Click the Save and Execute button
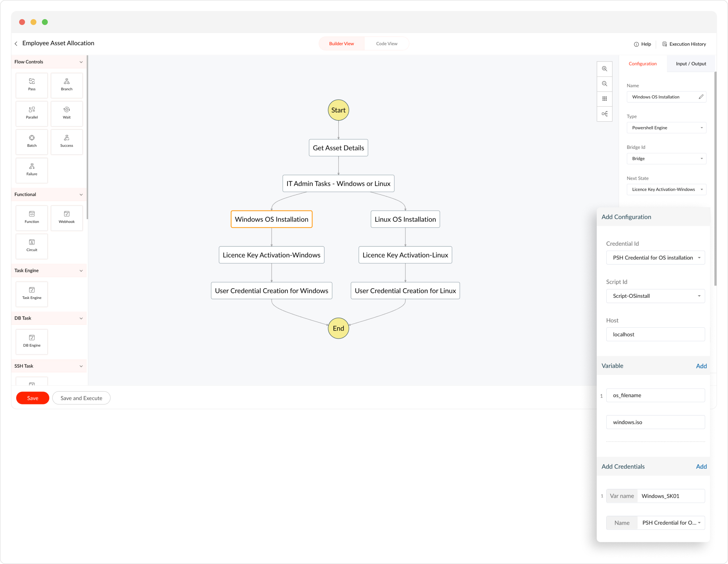This screenshot has height=564, width=728. point(81,398)
